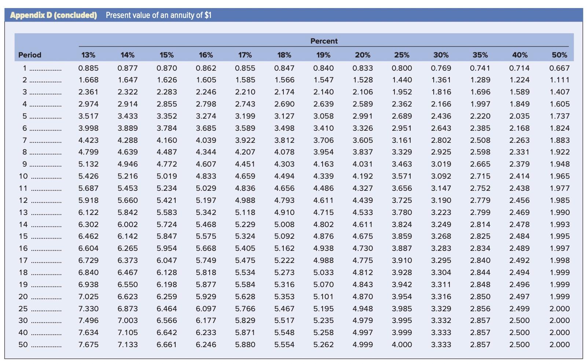Image resolution: width=588 pixels, height=364 pixels.
Task: Select the Period column heading
Action: tap(30, 55)
